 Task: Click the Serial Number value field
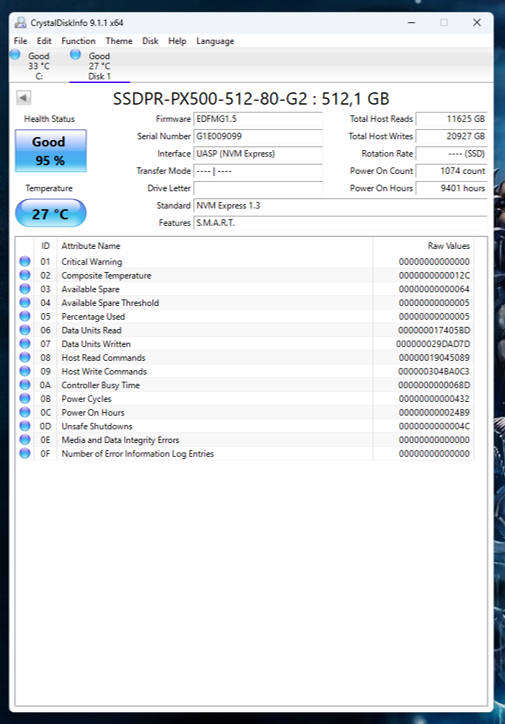pos(258,136)
